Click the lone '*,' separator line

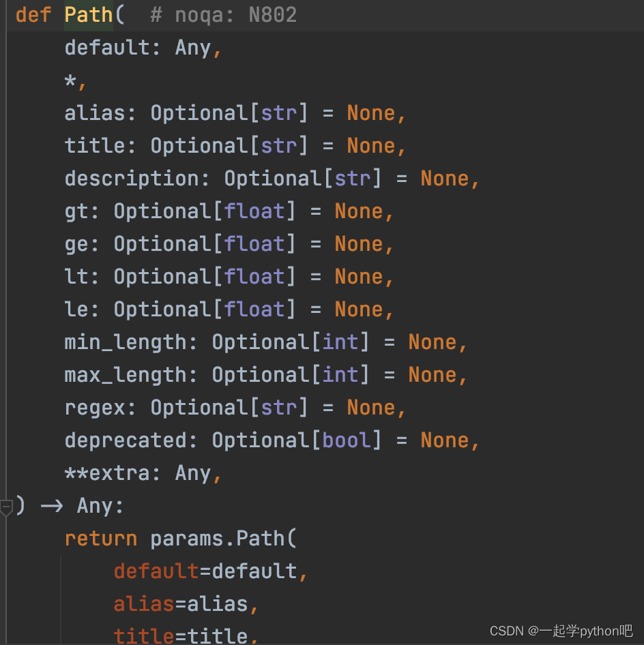(x=75, y=81)
